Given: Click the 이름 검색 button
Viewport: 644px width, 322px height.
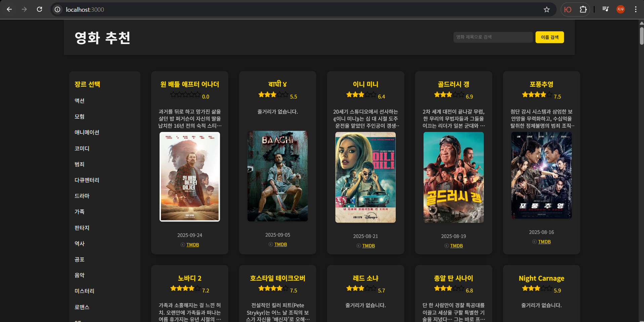Looking at the screenshot, I should [550, 37].
